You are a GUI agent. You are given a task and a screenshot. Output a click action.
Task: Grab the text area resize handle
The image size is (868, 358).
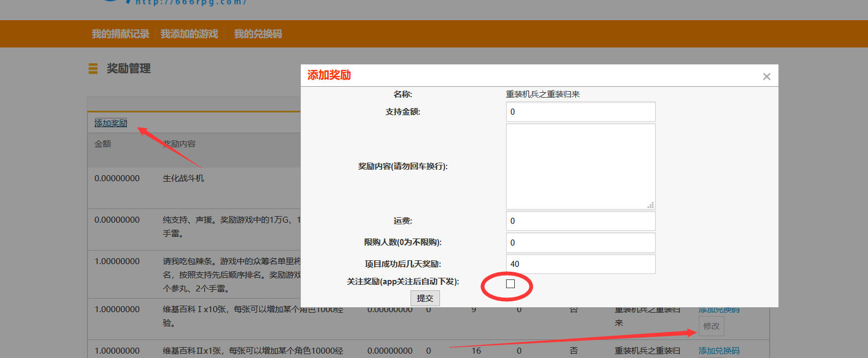(x=650, y=205)
